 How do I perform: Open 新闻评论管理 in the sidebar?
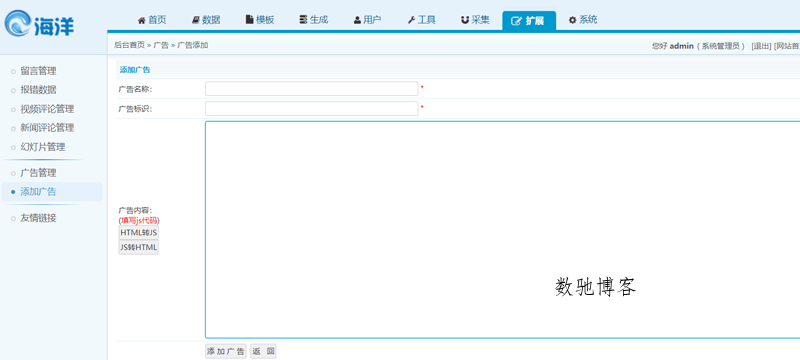coord(47,128)
